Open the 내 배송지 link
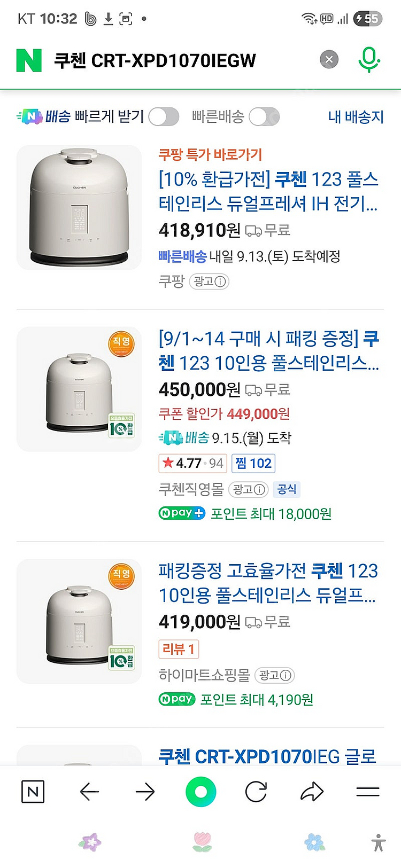 point(356,116)
